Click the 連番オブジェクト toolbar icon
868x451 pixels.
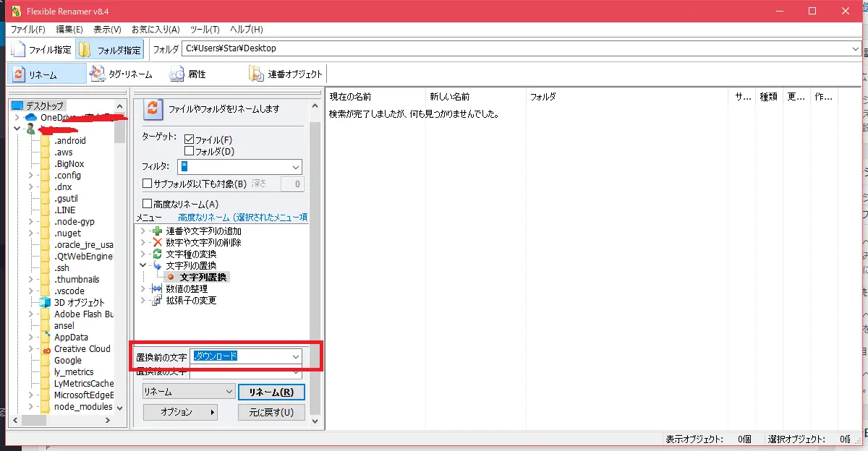pos(256,74)
